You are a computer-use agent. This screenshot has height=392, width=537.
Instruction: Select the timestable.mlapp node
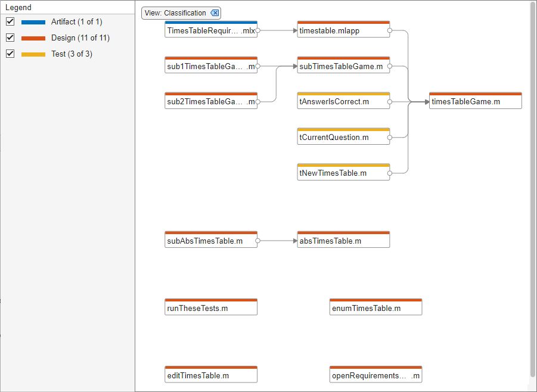(343, 30)
